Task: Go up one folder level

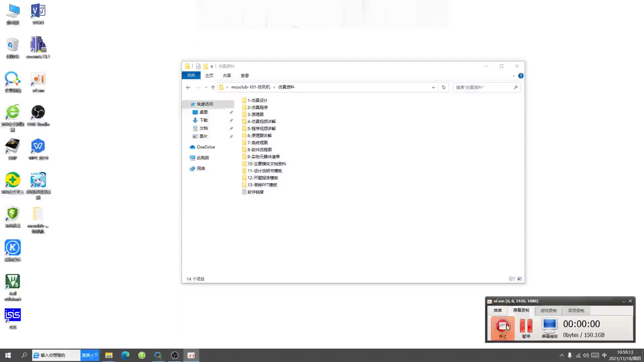Action: 213,87
